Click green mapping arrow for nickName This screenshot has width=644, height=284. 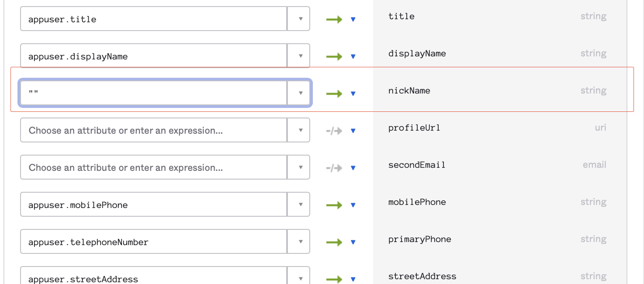334,94
